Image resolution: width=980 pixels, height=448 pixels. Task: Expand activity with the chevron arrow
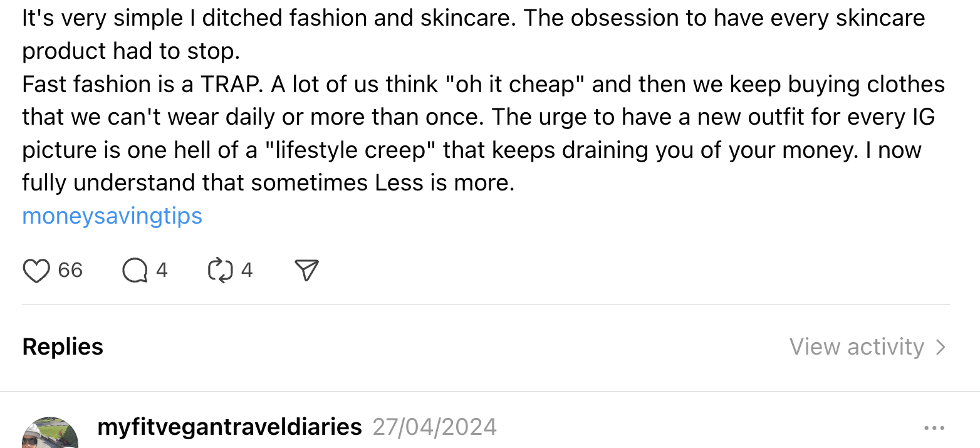coord(941,347)
